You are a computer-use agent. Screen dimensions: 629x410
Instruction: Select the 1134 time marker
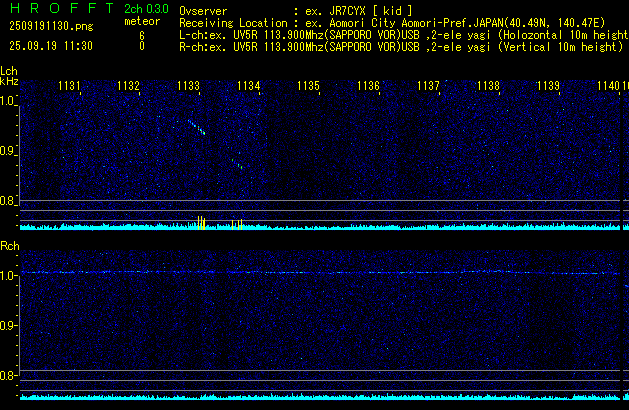[x=249, y=87]
